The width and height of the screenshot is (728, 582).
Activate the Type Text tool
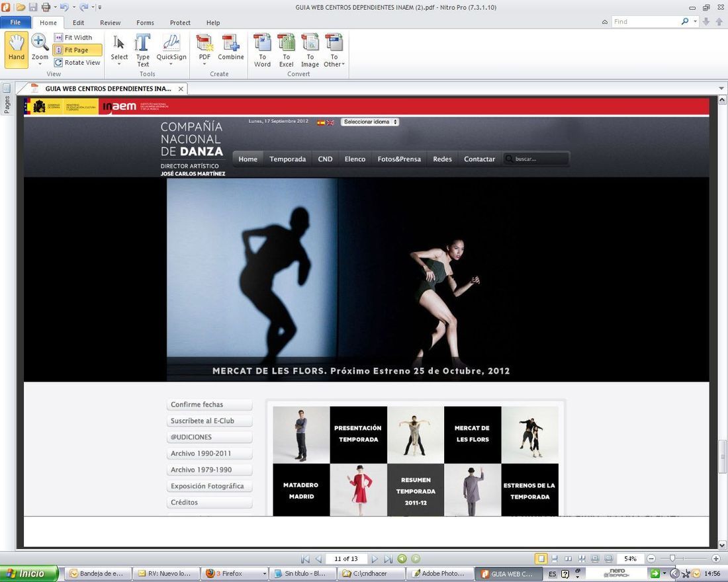(142, 50)
